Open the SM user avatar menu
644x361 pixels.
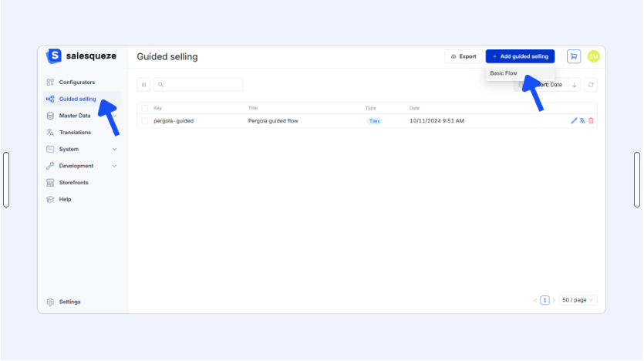coord(593,56)
